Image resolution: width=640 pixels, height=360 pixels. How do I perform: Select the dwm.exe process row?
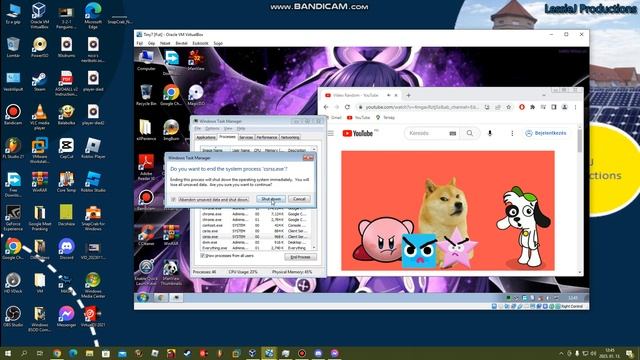tap(256, 242)
